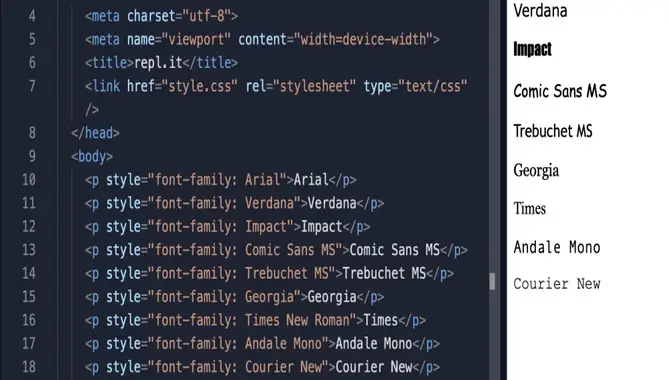The image size is (670, 380).
Task: Click Comic Sans MS preview text
Action: pyautogui.click(x=560, y=91)
